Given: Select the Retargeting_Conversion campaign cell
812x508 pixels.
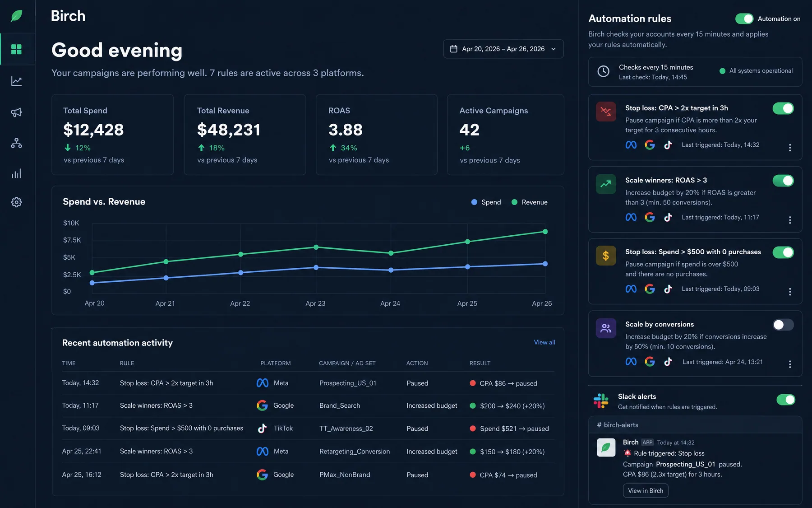Looking at the screenshot, I should click(x=355, y=452).
